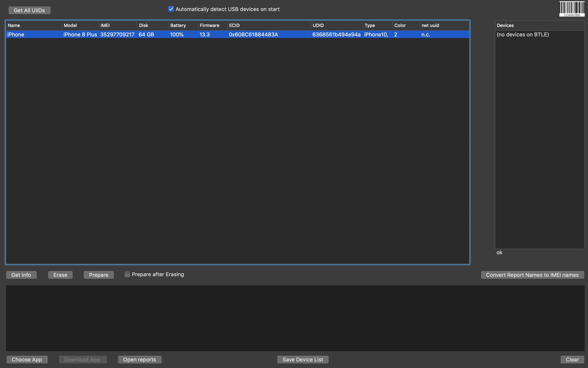Click the barcode scanner icon

[x=572, y=9]
